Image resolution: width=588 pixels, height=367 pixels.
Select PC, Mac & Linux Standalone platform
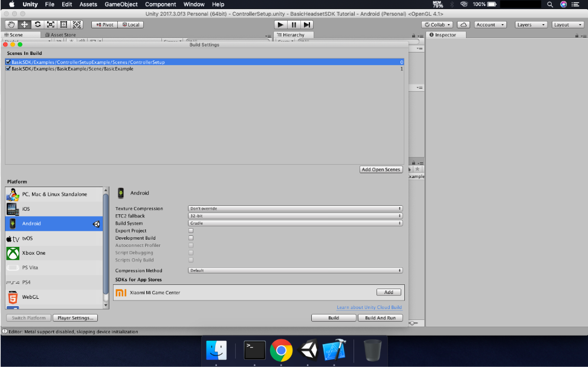point(54,194)
